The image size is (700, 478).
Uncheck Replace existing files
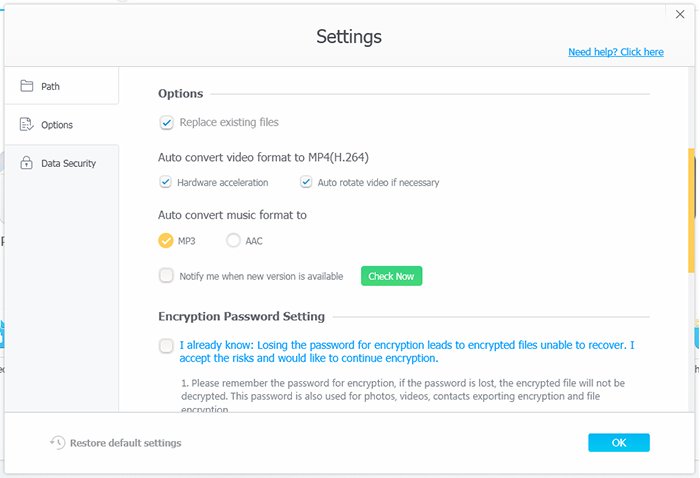tap(167, 123)
